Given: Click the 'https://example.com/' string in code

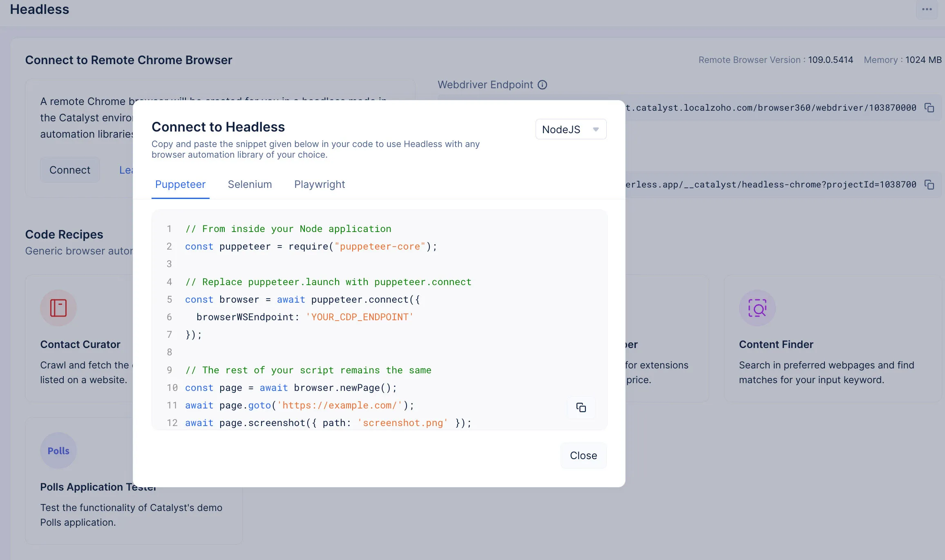Looking at the screenshot, I should (x=340, y=405).
